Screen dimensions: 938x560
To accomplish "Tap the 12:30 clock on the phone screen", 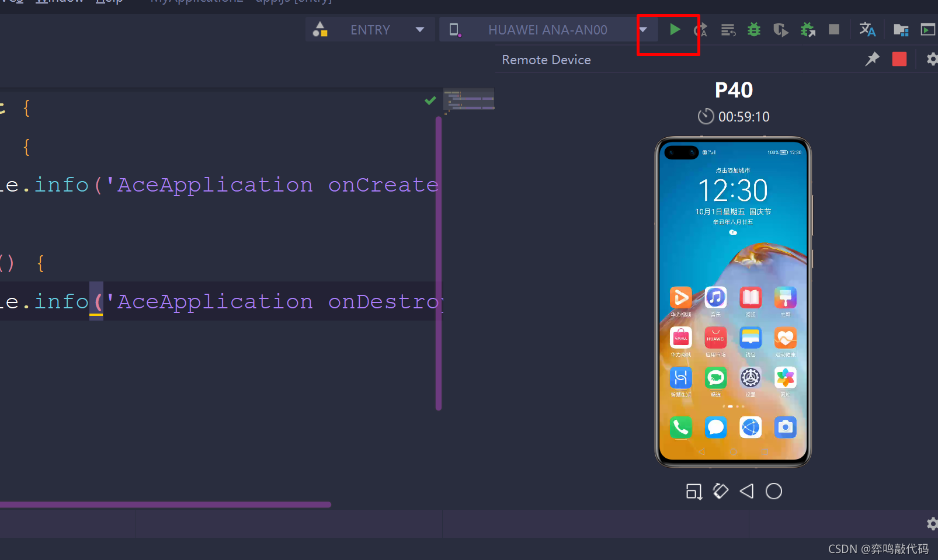I will click(733, 190).
